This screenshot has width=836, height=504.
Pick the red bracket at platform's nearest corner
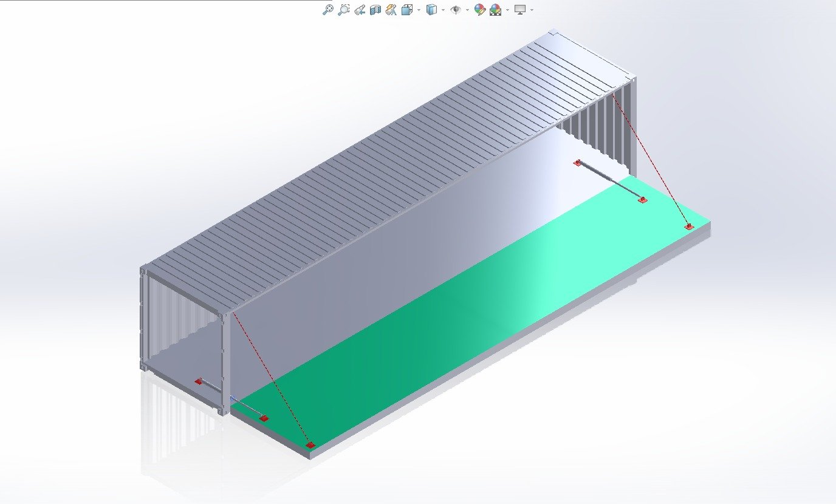310,446
